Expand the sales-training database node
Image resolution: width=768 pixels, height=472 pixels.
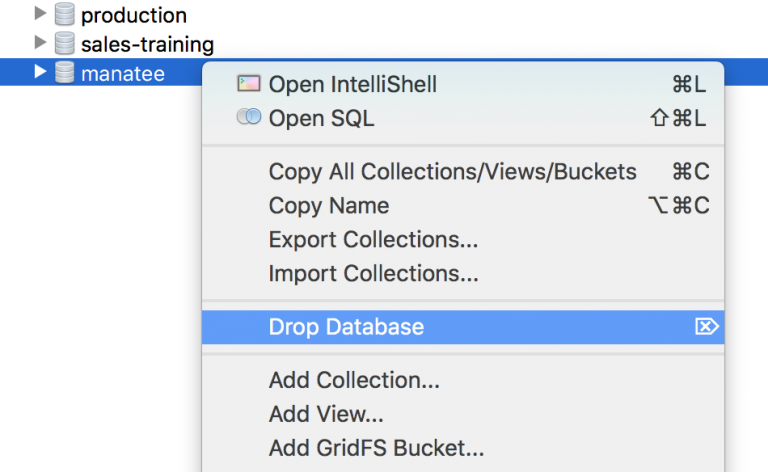click(x=40, y=44)
